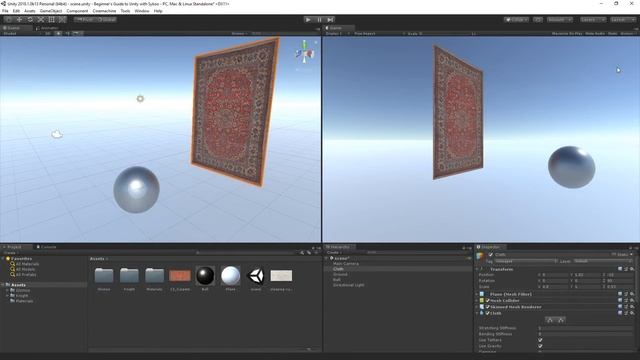Click Edit cloth constraints button
Screen dimensions: 640x360
click(x=550, y=320)
